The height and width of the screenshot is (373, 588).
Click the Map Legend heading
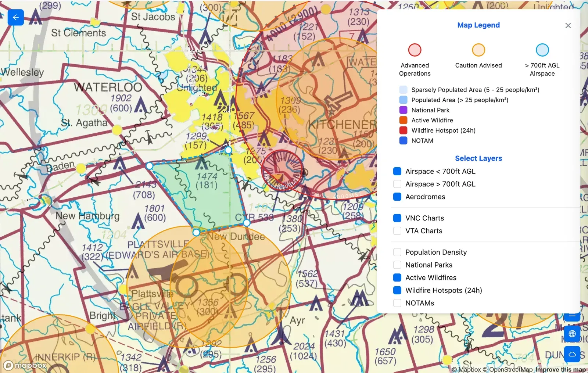pyautogui.click(x=478, y=25)
